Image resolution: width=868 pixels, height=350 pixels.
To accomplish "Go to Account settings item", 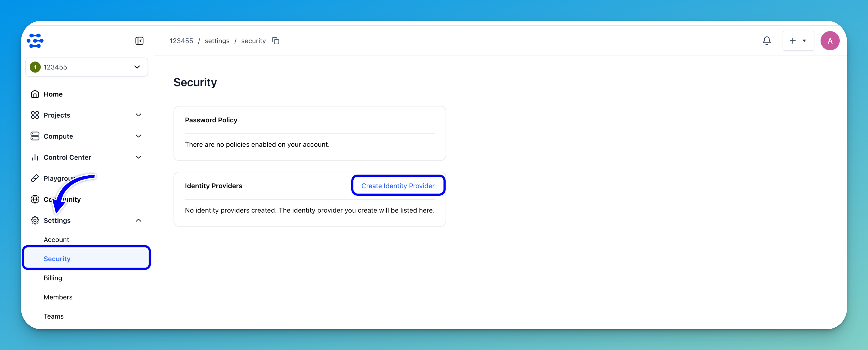I will 56,240.
